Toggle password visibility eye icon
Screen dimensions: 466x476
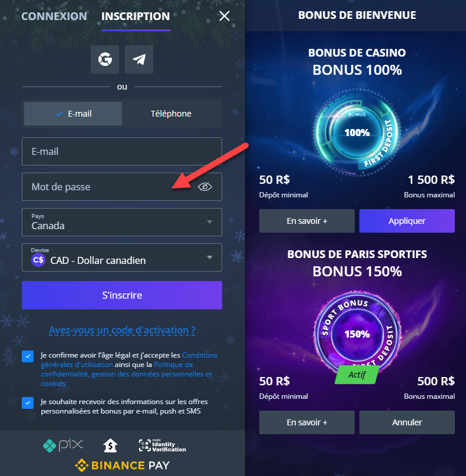pyautogui.click(x=205, y=187)
